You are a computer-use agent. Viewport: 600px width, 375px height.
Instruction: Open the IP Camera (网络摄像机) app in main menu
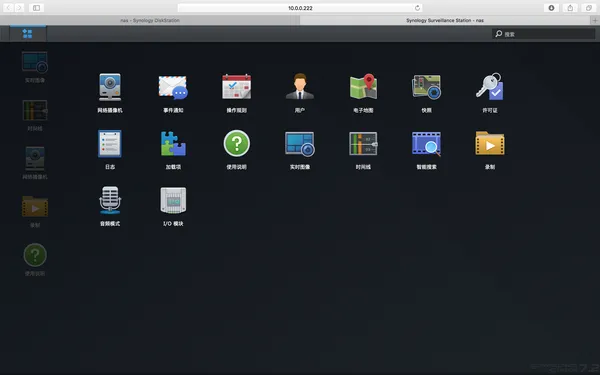point(110,87)
